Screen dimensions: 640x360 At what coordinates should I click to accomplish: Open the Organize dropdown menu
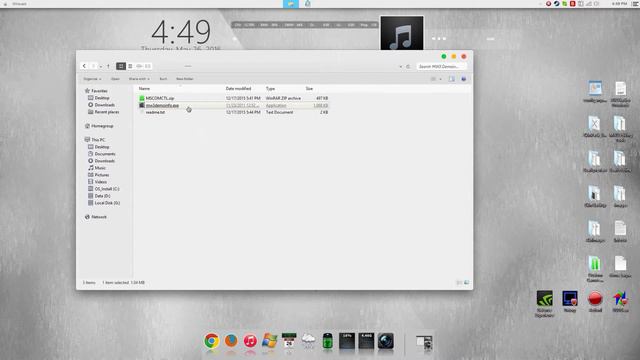(92, 79)
